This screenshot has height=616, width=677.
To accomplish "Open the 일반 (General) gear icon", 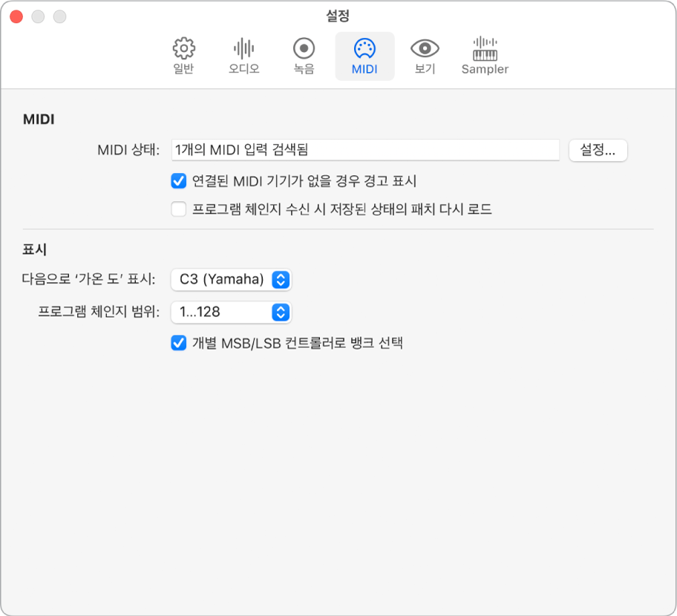I will 183,49.
